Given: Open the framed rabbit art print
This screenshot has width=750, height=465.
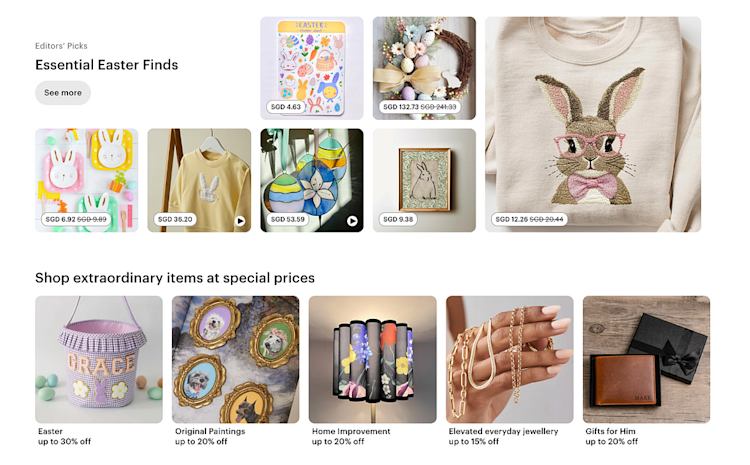Looking at the screenshot, I should [x=424, y=180].
